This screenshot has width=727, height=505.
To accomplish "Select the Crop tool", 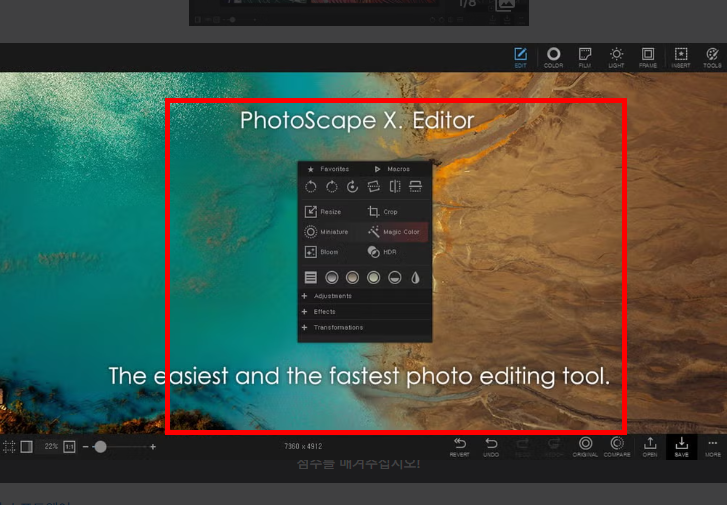I will [383, 211].
